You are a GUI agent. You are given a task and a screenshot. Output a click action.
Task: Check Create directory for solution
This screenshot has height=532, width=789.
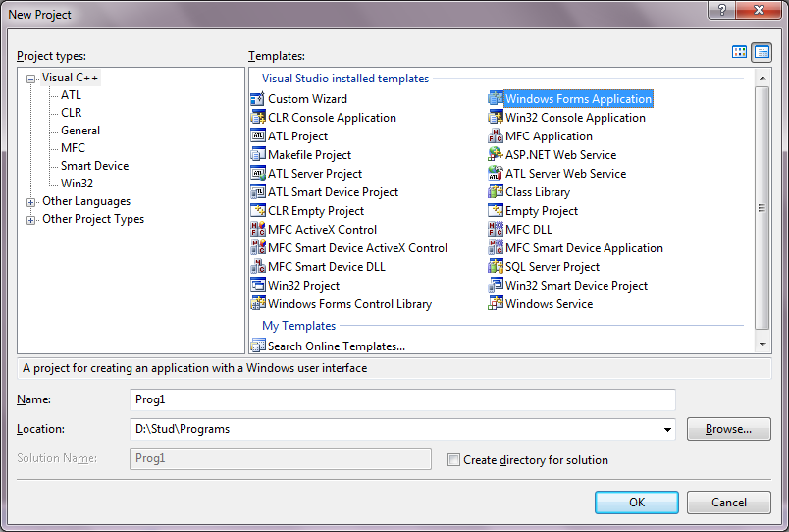pos(453,460)
